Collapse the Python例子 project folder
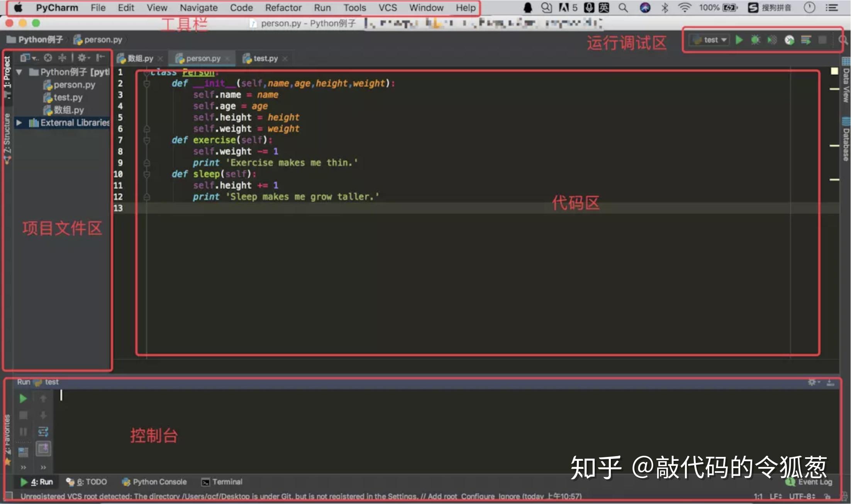This screenshot has width=851, height=504. (18, 71)
